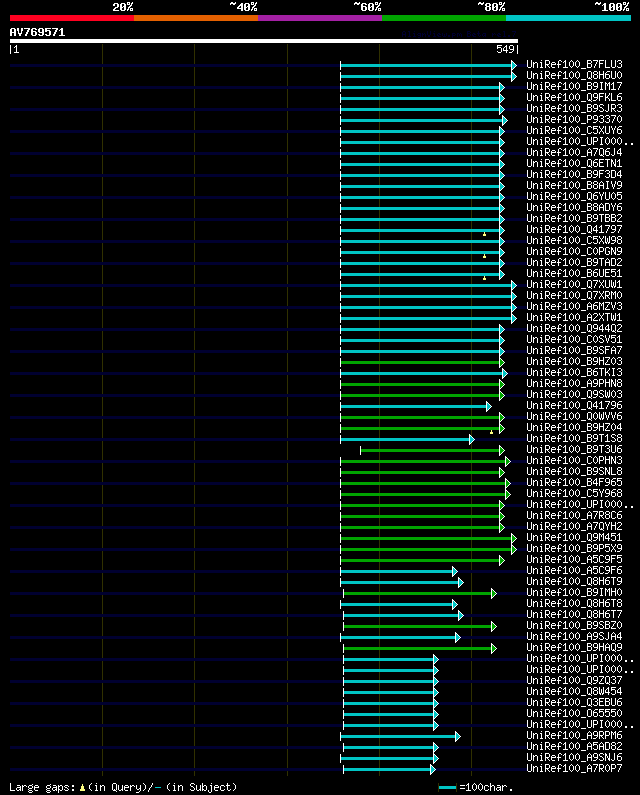Select the UniRef100_C0PHN3 label
Viewport: 640px width, 795px height.
pos(574,460)
